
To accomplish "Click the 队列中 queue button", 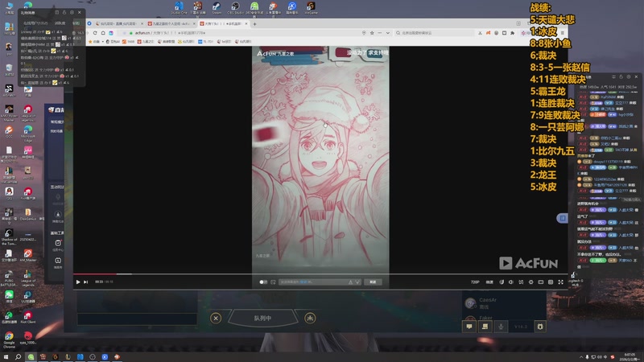I will (x=262, y=318).
